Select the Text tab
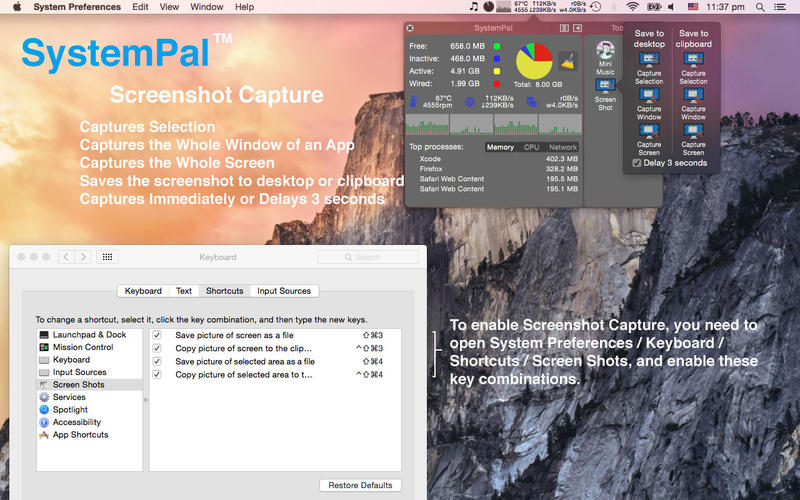The image size is (800, 500). (184, 291)
